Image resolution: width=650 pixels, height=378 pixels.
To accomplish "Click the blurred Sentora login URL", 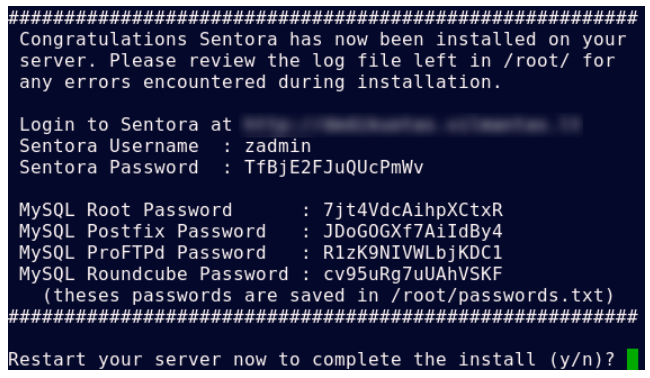I will pos(411,125).
